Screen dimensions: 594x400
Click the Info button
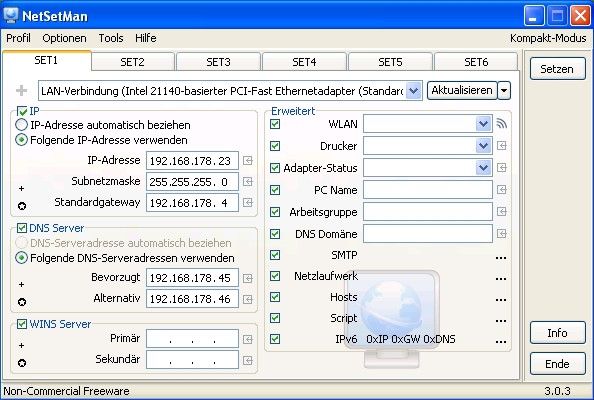(x=557, y=333)
